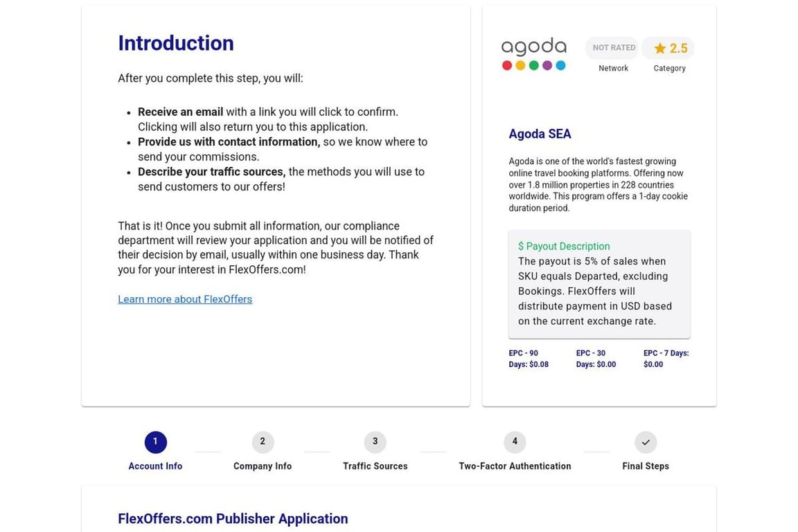This screenshot has width=798, height=532.
Task: Click the Traffic Sources step label
Action: (375, 465)
